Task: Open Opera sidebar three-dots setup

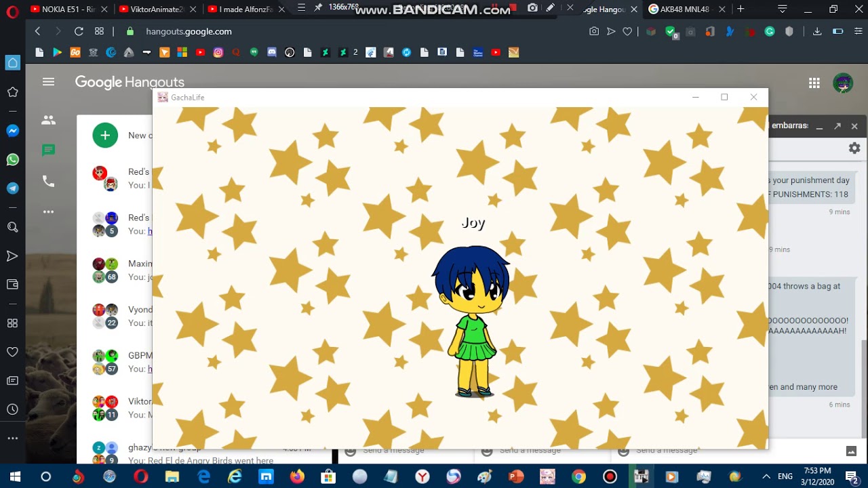Action: coord(12,439)
